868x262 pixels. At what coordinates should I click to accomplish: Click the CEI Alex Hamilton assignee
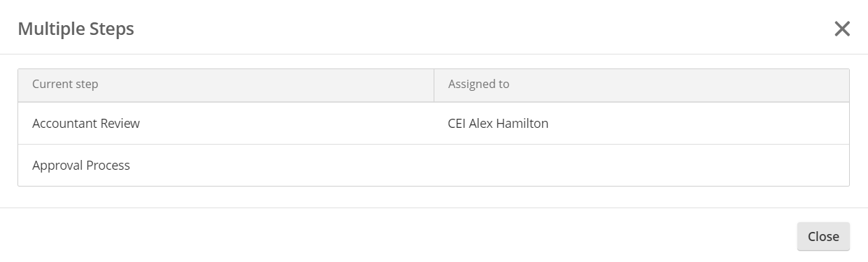coord(498,124)
